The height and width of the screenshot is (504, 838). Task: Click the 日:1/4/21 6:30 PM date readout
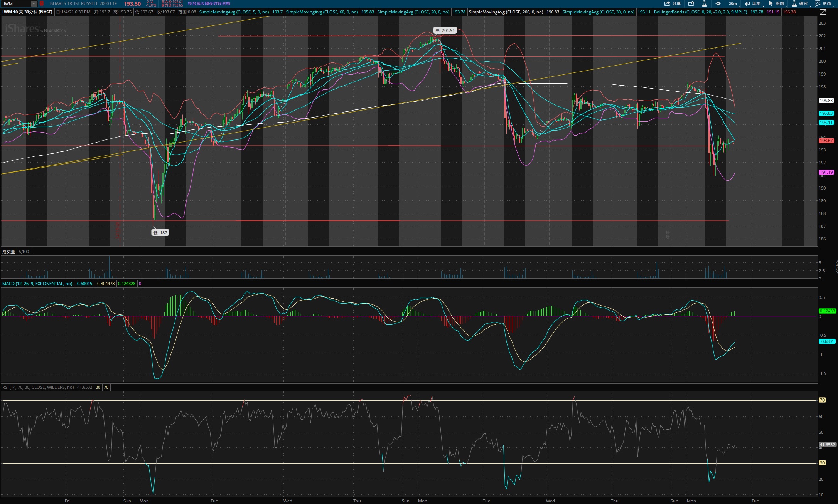point(73,12)
